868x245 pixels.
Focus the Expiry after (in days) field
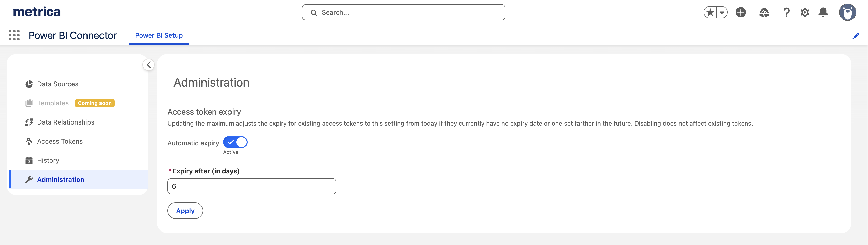click(251, 186)
